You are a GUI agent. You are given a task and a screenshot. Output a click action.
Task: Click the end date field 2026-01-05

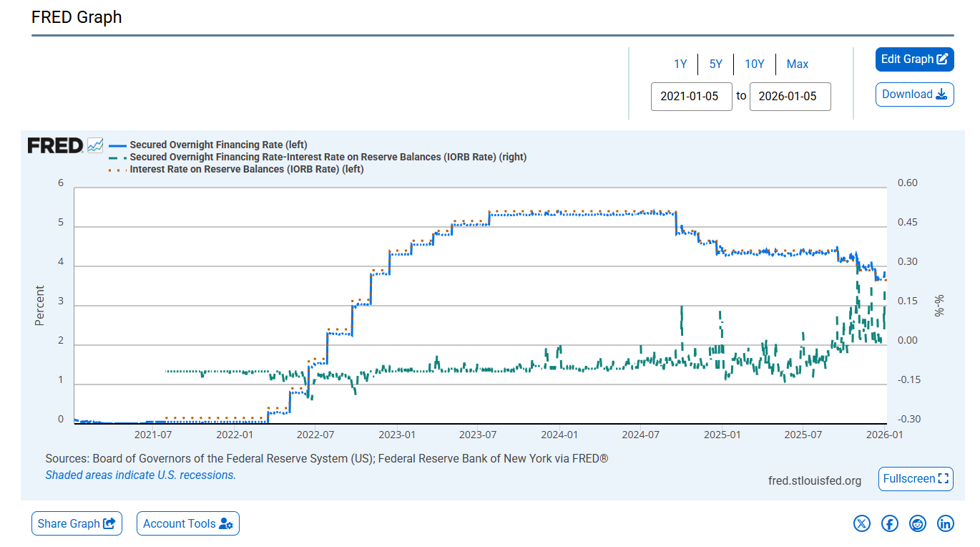[x=790, y=97]
